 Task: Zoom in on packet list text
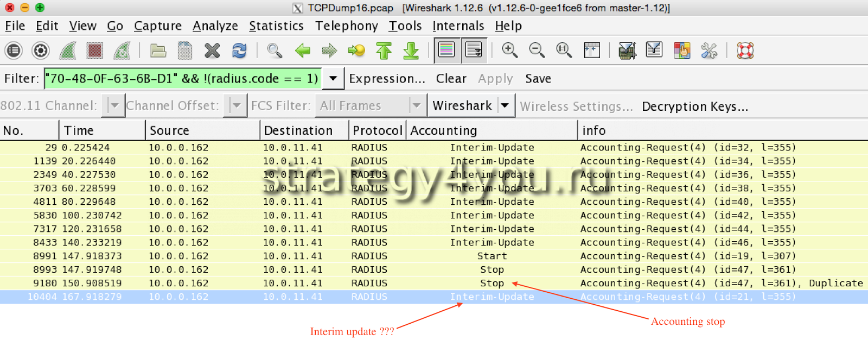(509, 51)
